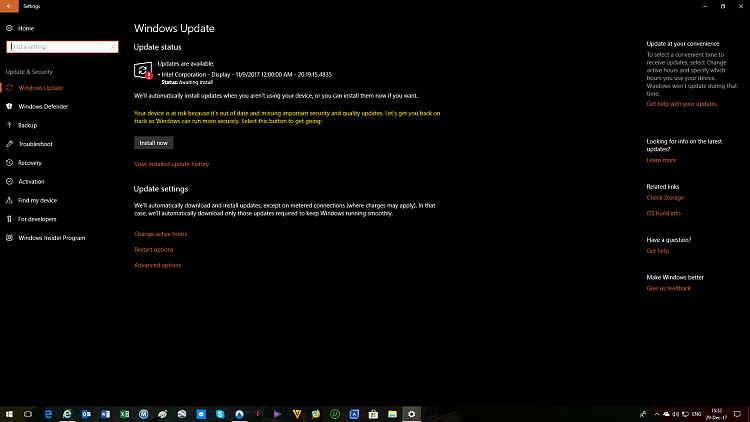The width and height of the screenshot is (750, 422).
Task: Open Check Storage link
Action: coord(665,198)
